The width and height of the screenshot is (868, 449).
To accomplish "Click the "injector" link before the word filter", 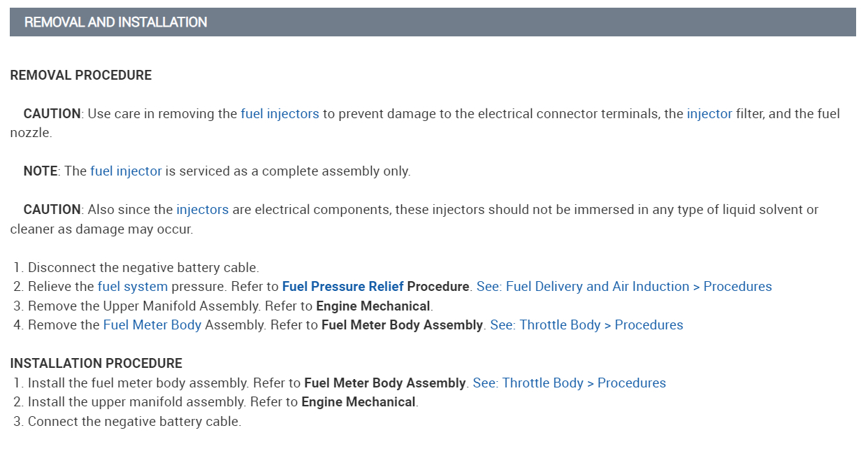I will pyautogui.click(x=709, y=114).
